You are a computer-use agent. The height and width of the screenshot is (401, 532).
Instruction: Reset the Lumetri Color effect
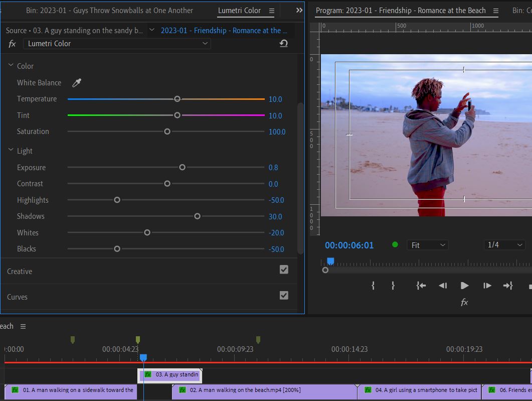(284, 44)
